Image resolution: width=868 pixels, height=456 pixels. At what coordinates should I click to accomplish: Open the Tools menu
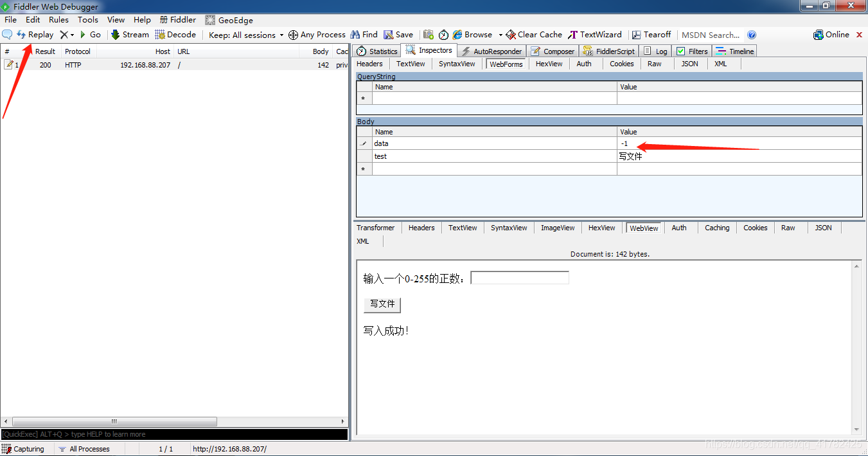pyautogui.click(x=88, y=20)
